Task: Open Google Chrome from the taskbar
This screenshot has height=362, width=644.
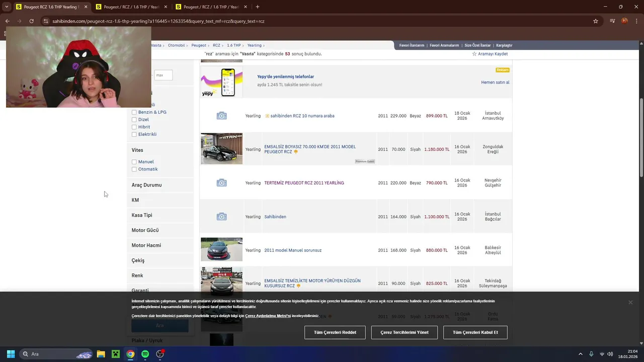Action: click(x=130, y=354)
